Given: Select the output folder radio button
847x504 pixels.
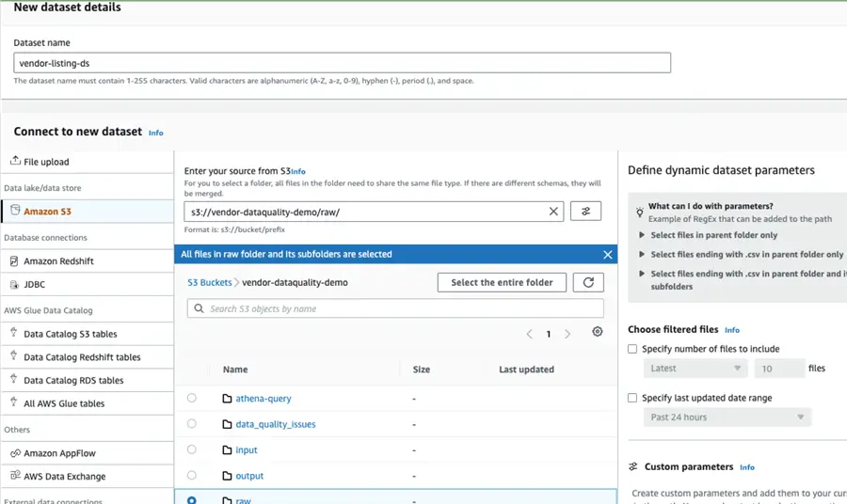Looking at the screenshot, I should pos(192,476).
